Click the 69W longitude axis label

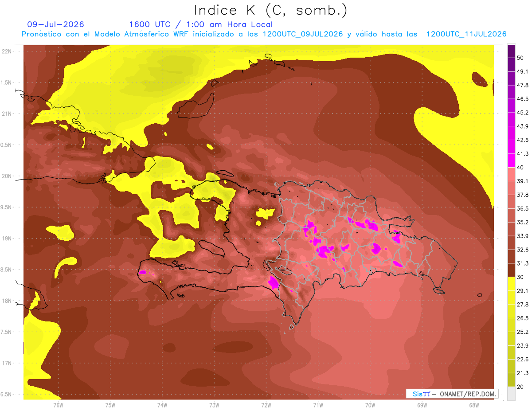pyautogui.click(x=422, y=405)
